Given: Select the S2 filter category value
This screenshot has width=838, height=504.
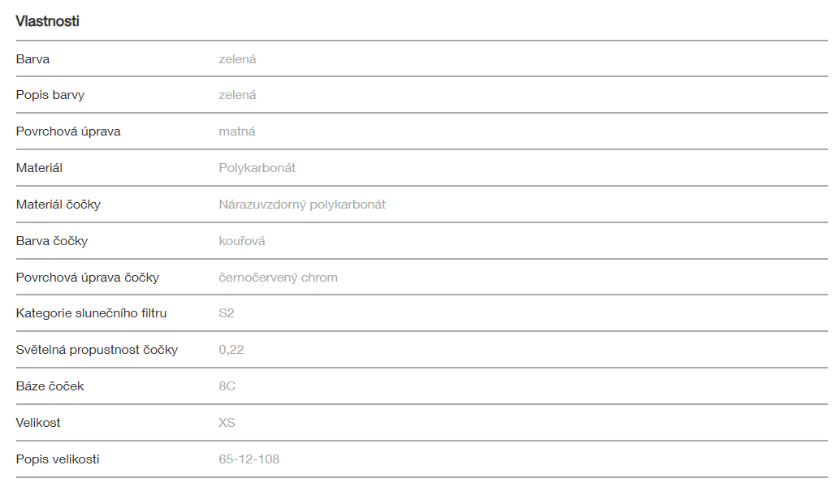Looking at the screenshot, I should tap(227, 313).
